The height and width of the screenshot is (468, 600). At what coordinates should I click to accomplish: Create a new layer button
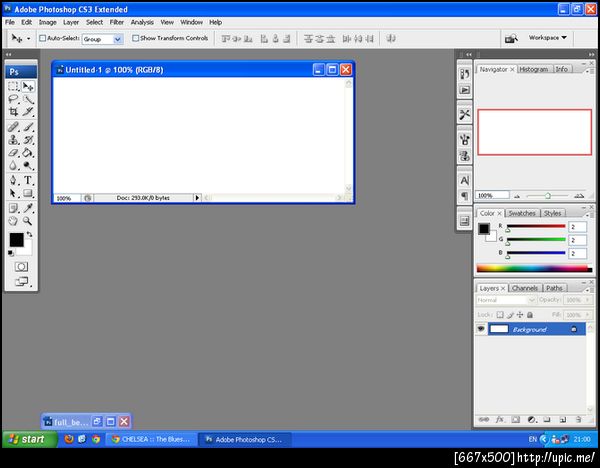[562, 420]
